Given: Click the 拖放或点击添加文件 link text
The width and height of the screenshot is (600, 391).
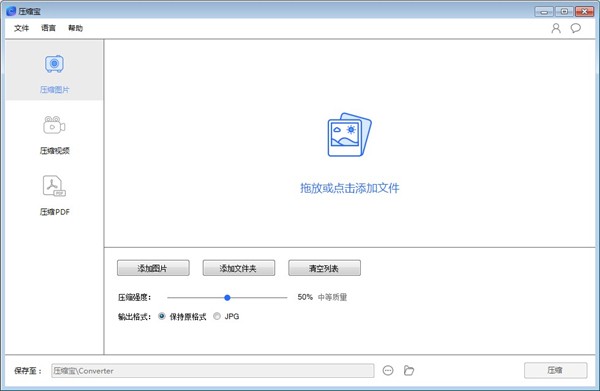Looking at the screenshot, I should (x=349, y=188).
